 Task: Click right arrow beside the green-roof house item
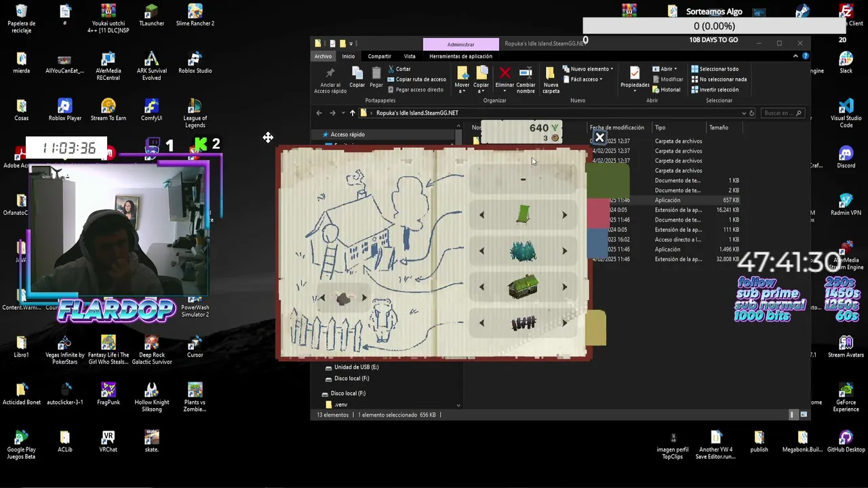coord(564,287)
